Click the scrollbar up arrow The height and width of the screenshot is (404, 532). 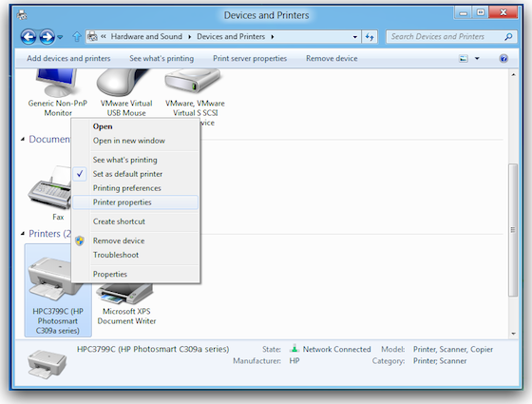(513, 75)
